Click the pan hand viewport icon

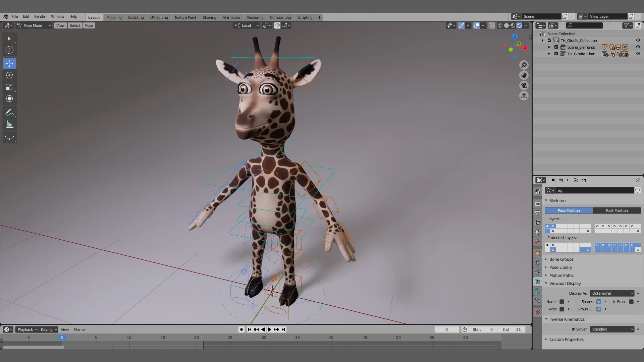[524, 75]
